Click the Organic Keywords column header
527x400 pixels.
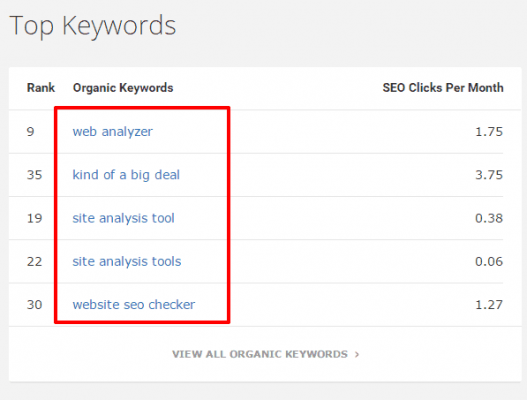(x=123, y=88)
